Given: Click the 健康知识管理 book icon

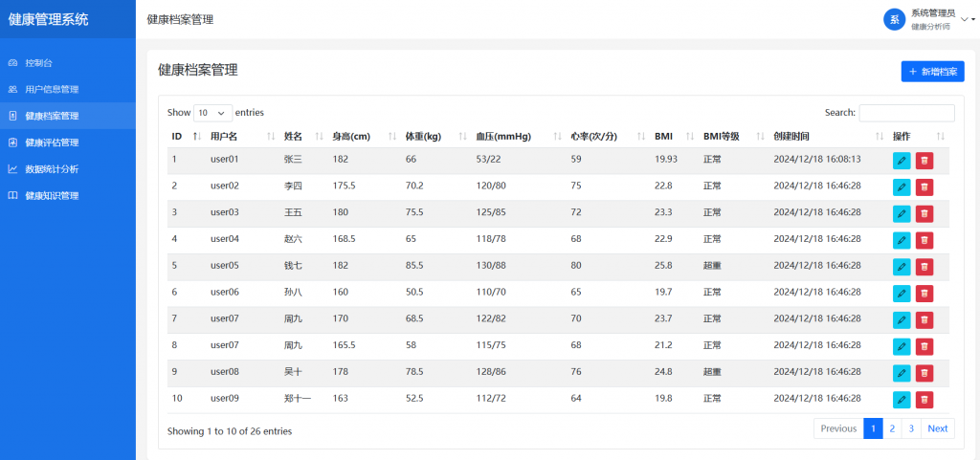Looking at the screenshot, I should point(12,195).
